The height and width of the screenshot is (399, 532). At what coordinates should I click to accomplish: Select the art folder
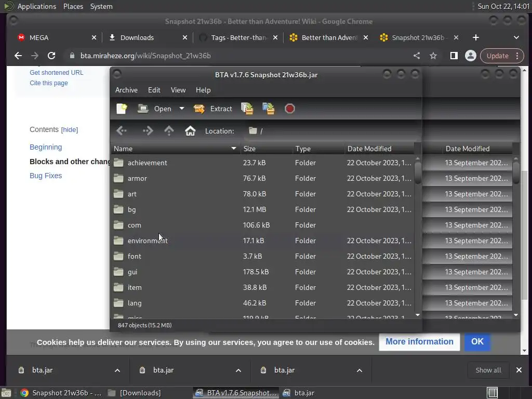tap(262, 194)
